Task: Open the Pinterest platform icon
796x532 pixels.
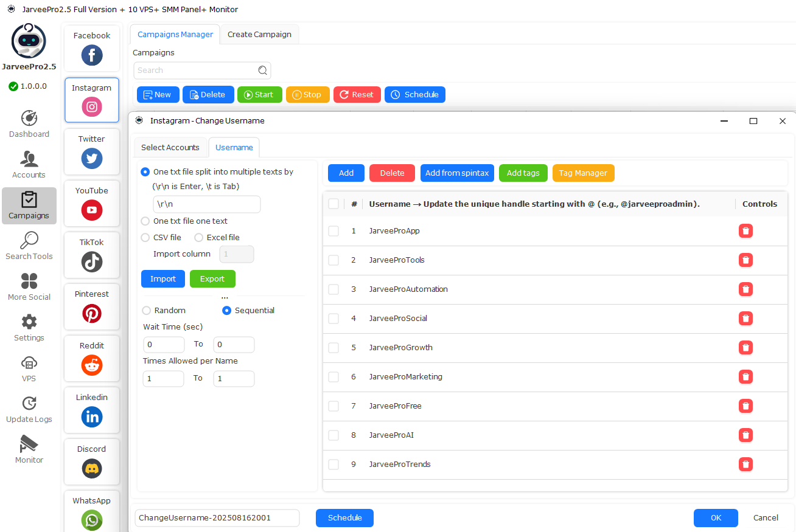Action: [x=92, y=314]
